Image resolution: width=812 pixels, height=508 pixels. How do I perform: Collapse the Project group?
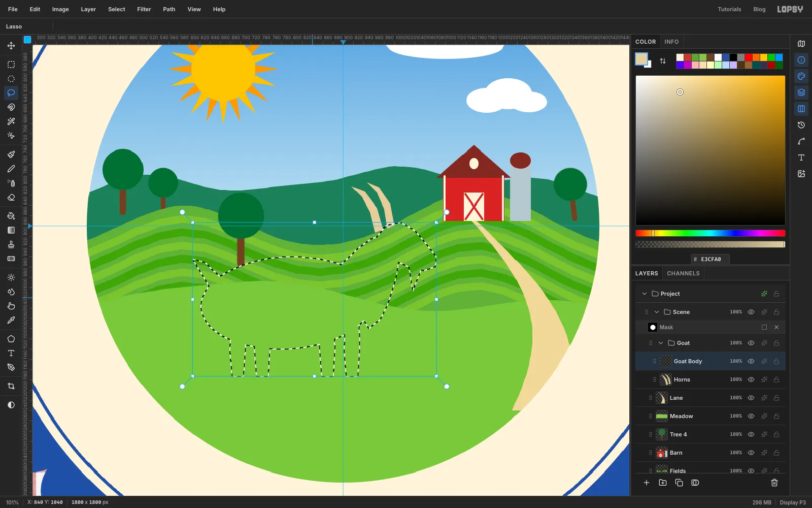645,294
